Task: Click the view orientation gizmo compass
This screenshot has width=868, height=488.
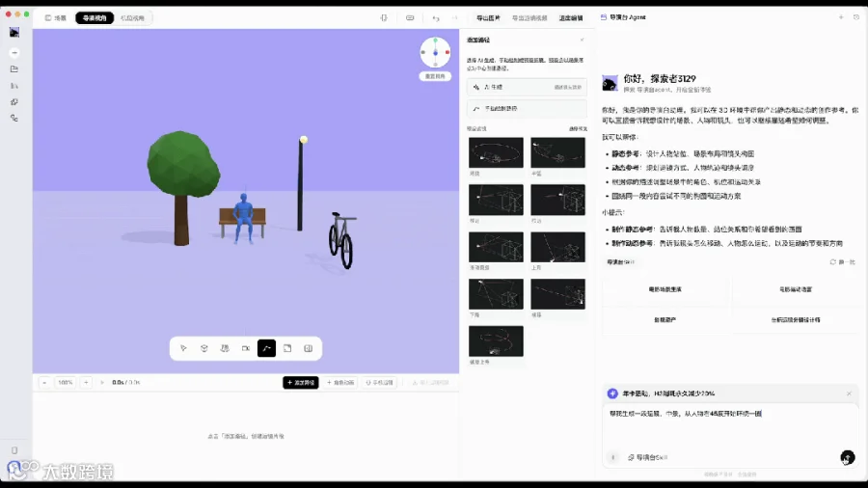Action: (x=435, y=53)
